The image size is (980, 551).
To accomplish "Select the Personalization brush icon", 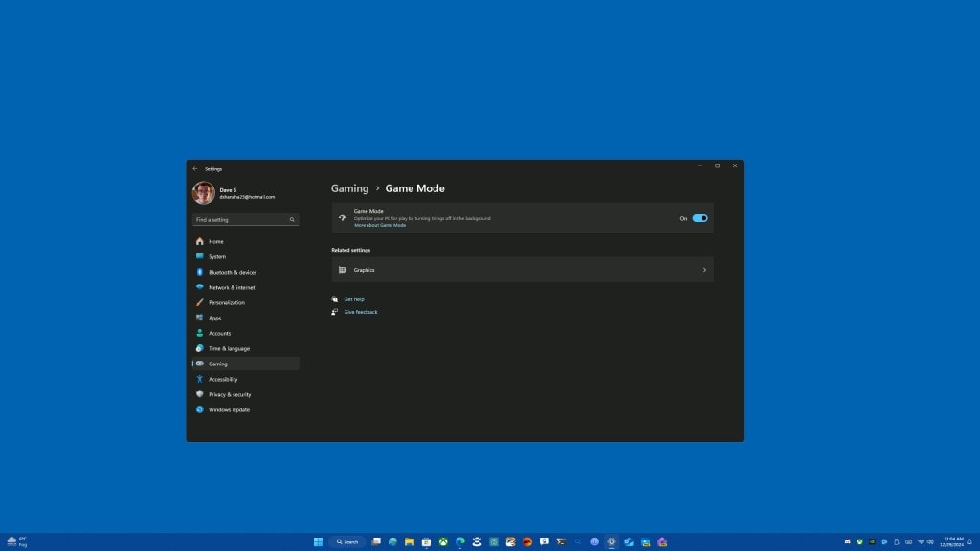I will pos(198,302).
